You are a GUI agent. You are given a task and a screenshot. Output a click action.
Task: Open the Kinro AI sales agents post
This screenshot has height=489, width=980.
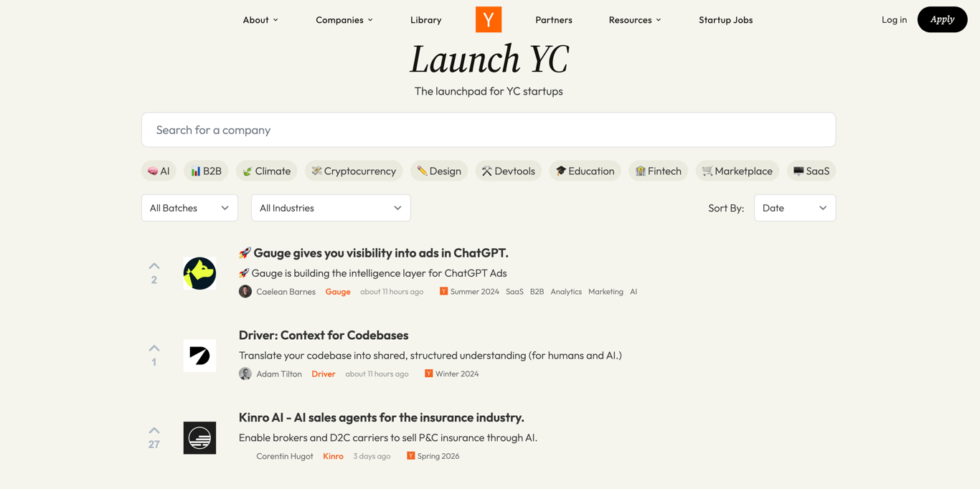[x=382, y=418]
